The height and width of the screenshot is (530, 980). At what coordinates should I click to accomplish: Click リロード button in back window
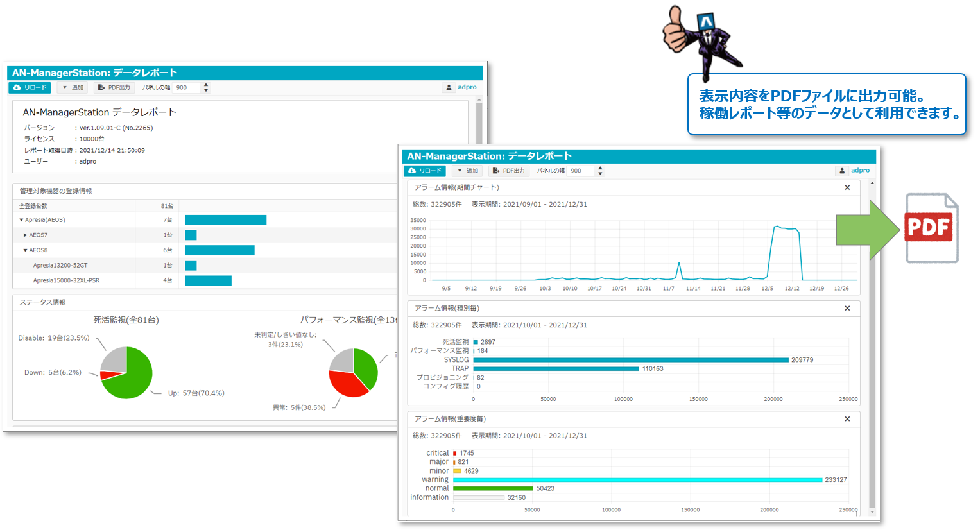pyautogui.click(x=30, y=87)
